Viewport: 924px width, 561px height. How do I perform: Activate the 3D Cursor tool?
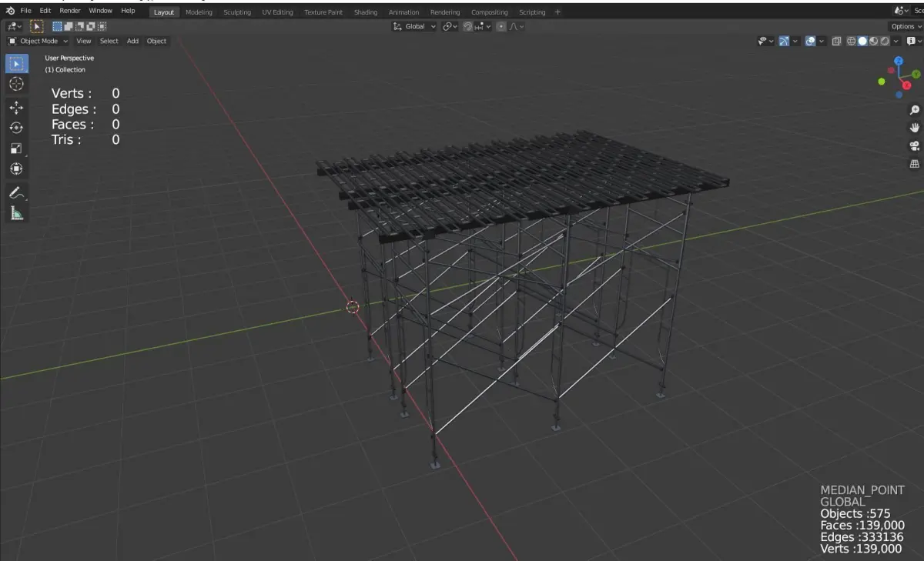coord(17,84)
